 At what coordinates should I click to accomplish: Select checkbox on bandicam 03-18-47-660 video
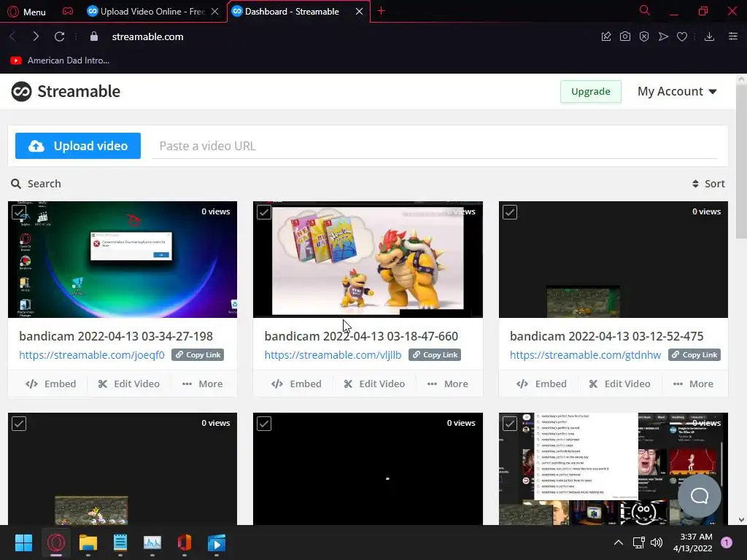pyautogui.click(x=264, y=212)
